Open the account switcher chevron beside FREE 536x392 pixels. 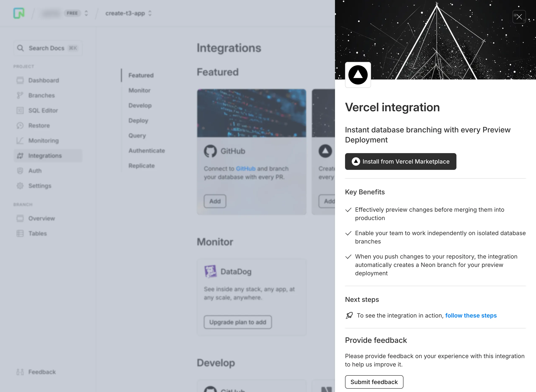coord(86,13)
